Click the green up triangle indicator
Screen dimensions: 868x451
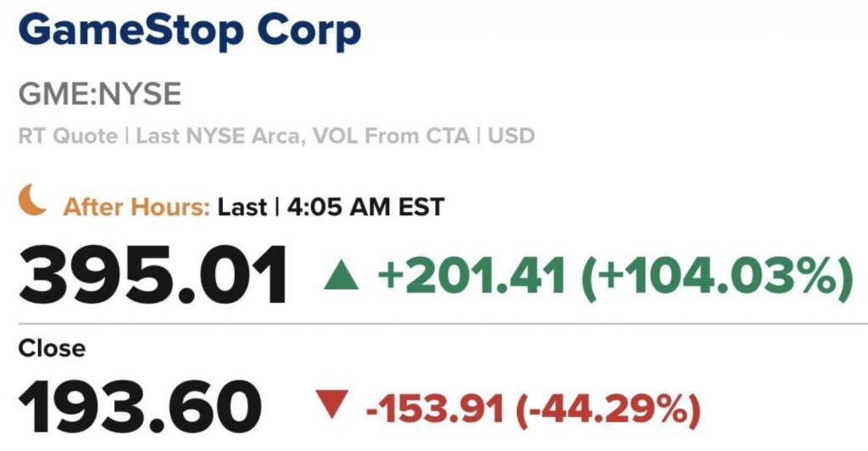(341, 276)
